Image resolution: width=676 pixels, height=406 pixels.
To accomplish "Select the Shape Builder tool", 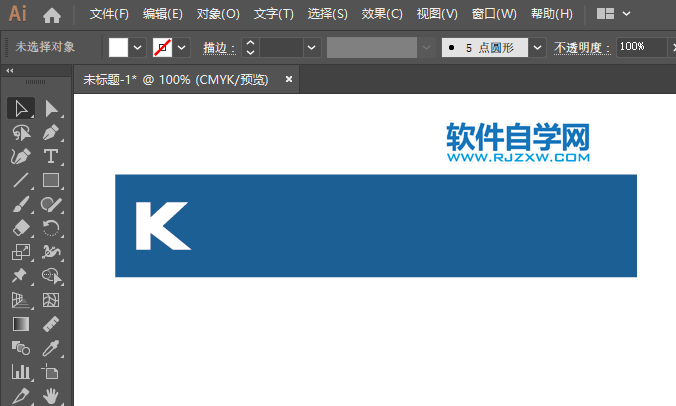I will click(51, 276).
